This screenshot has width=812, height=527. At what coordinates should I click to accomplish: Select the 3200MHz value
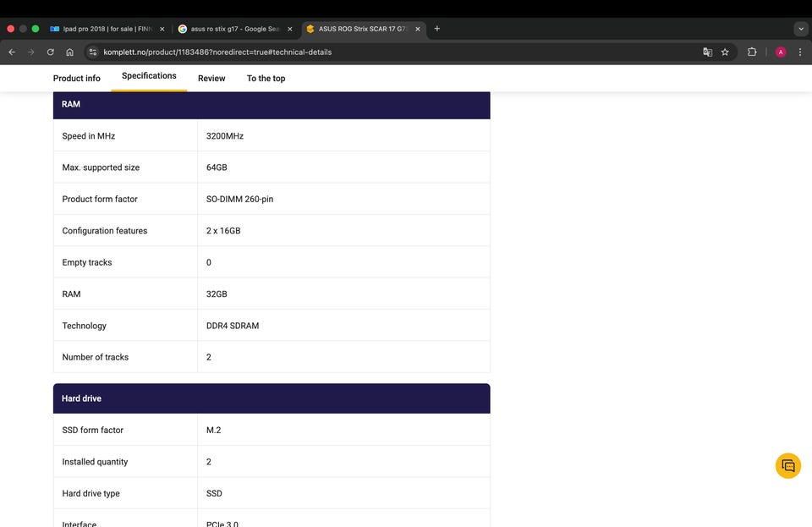[225, 135]
